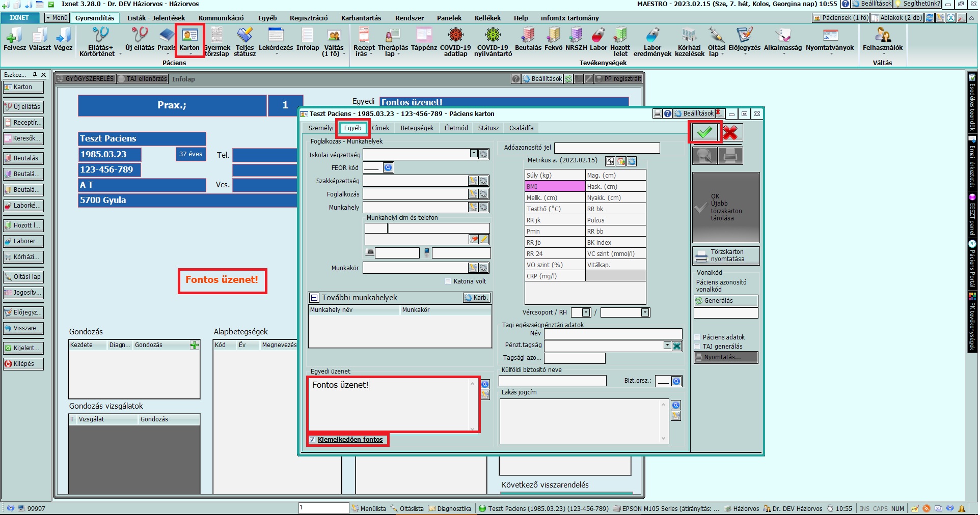Screen dimensions: 980x515
Task: Open the Oltási lap toolbar icon
Action: click(716, 41)
